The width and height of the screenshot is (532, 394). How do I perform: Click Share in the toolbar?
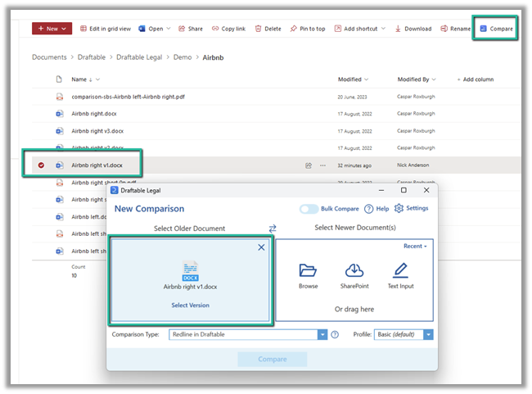[x=191, y=29]
